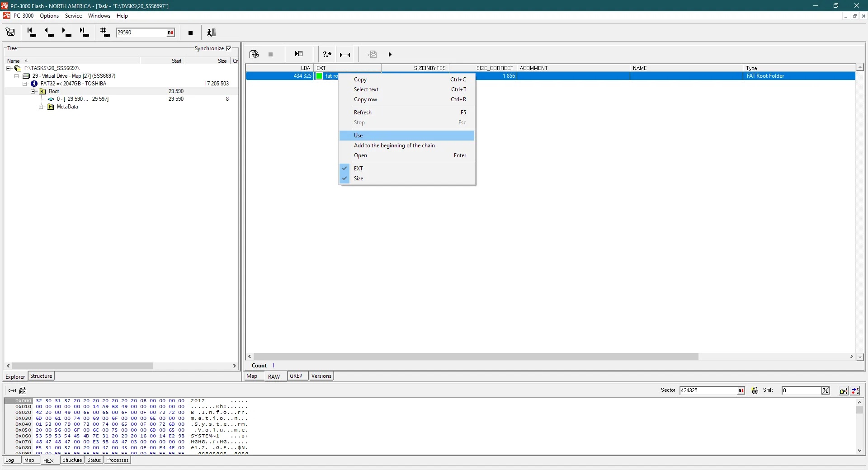Click the padlock icon beside Sector field
The height and width of the screenshot is (470, 868).
click(755, 390)
